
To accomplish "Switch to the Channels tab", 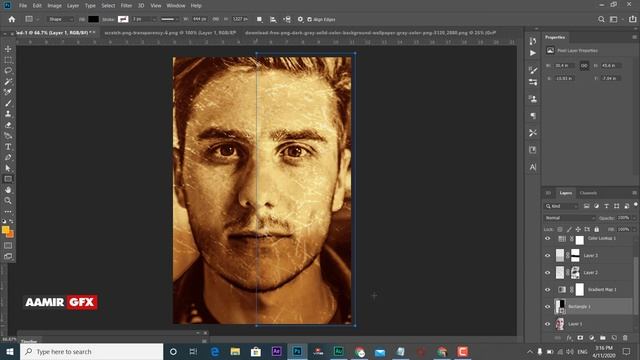I will pos(588,193).
